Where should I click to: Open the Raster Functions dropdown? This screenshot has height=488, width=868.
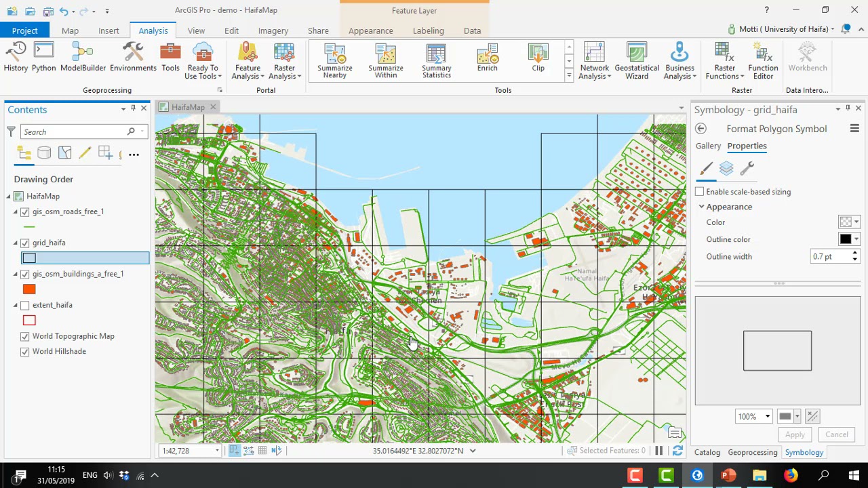click(x=724, y=61)
